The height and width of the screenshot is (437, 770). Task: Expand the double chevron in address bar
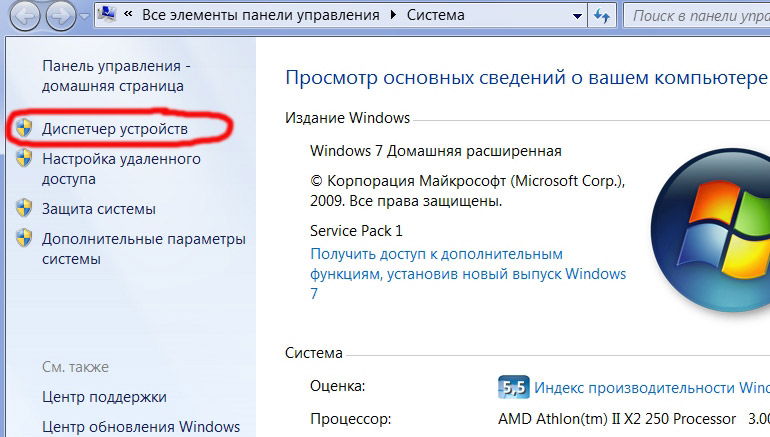(128, 15)
